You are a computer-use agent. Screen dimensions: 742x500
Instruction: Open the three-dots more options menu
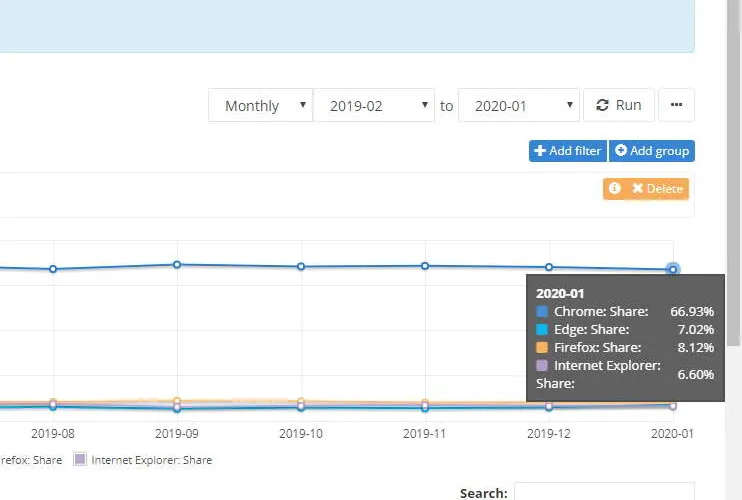(x=676, y=105)
